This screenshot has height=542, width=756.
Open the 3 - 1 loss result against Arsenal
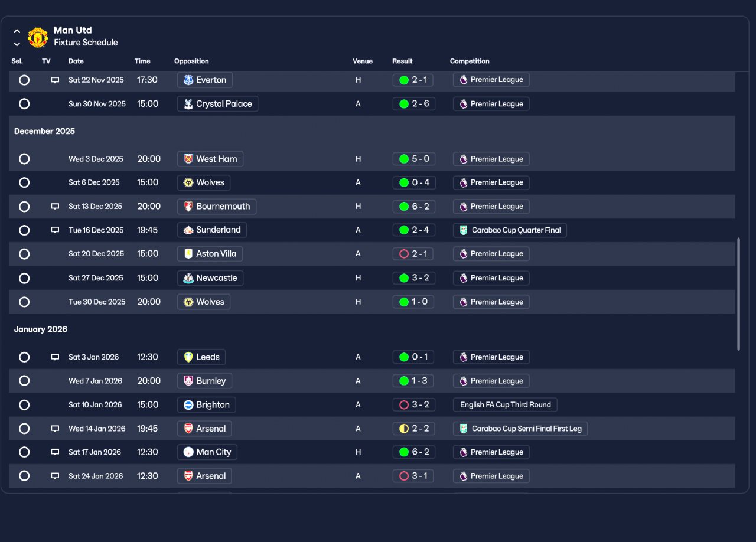tap(413, 476)
